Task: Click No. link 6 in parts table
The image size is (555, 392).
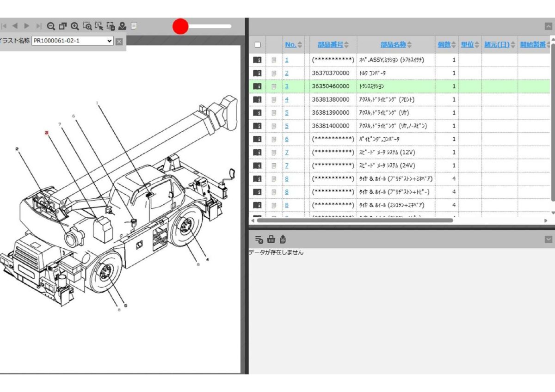Action: [x=287, y=139]
